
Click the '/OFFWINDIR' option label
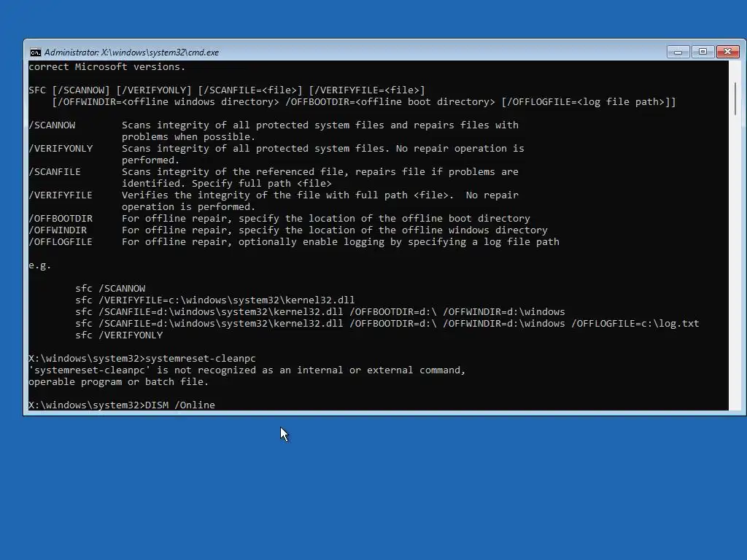coord(57,230)
